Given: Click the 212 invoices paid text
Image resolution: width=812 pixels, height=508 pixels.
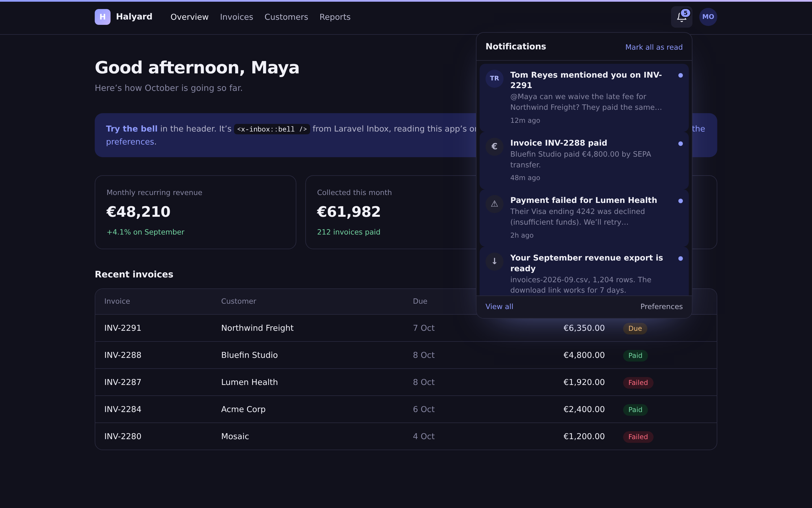Looking at the screenshot, I should pyautogui.click(x=348, y=232).
